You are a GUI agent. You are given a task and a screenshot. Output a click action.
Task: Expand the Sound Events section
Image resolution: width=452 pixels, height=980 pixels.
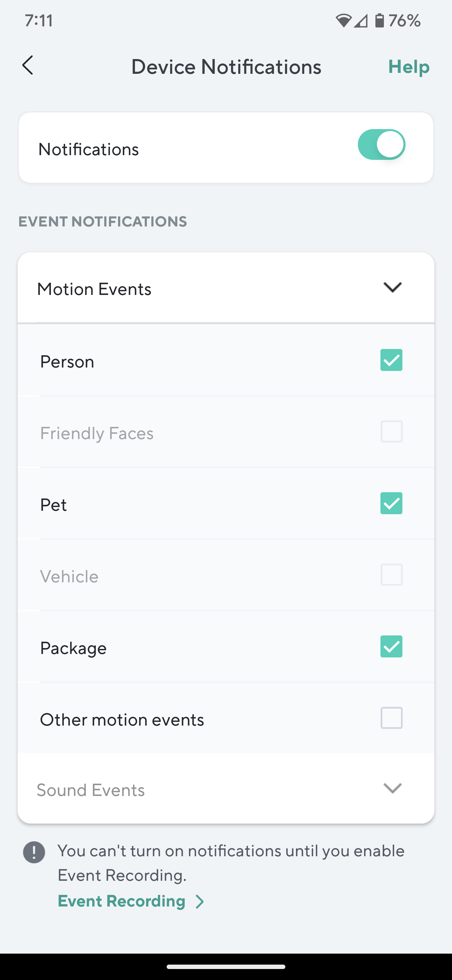click(x=392, y=788)
